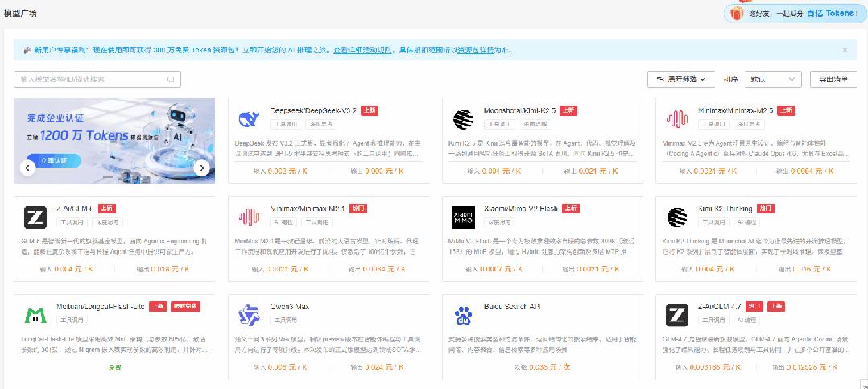Click the green 免费 price on Longcat card
The image size is (868, 389).
tap(114, 367)
